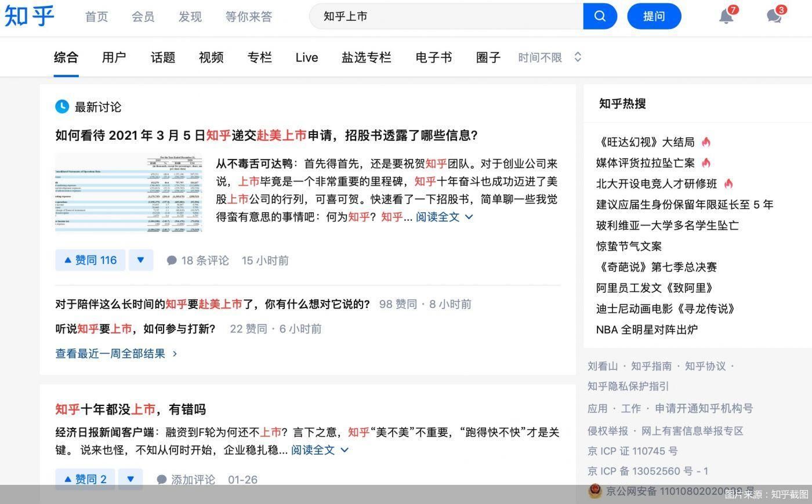Click police badge icon by 京公网安备
This screenshot has height=504, width=812.
pyautogui.click(x=594, y=491)
